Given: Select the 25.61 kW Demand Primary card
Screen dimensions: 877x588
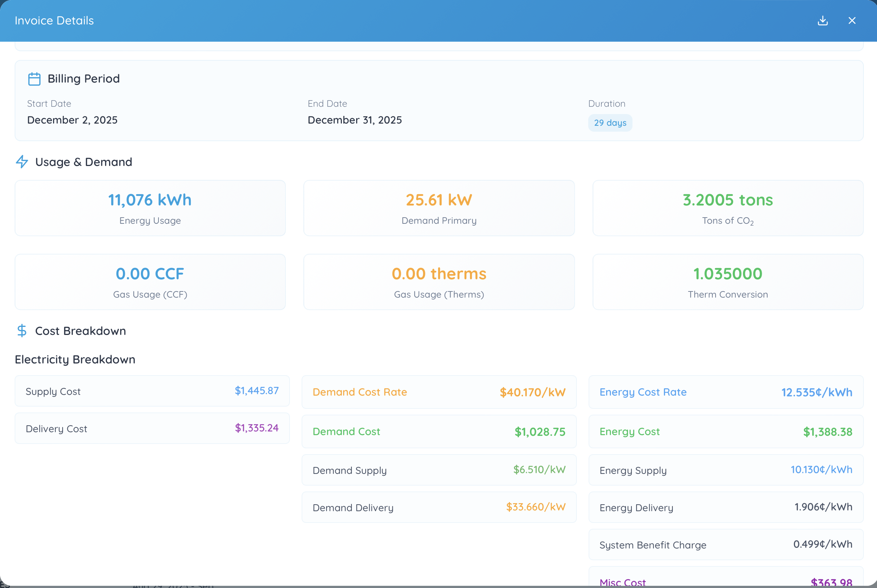Looking at the screenshot, I should pos(439,208).
